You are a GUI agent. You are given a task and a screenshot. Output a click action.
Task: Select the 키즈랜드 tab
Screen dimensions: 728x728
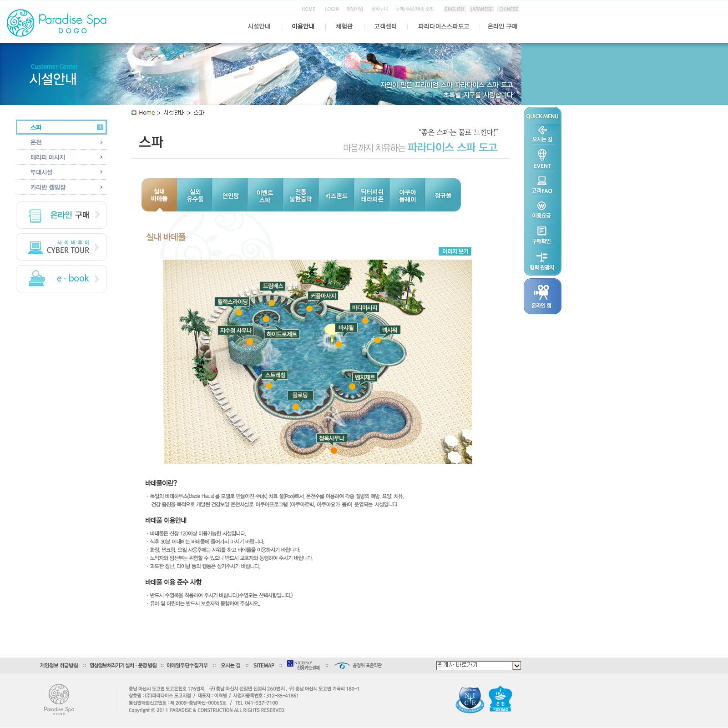click(336, 196)
